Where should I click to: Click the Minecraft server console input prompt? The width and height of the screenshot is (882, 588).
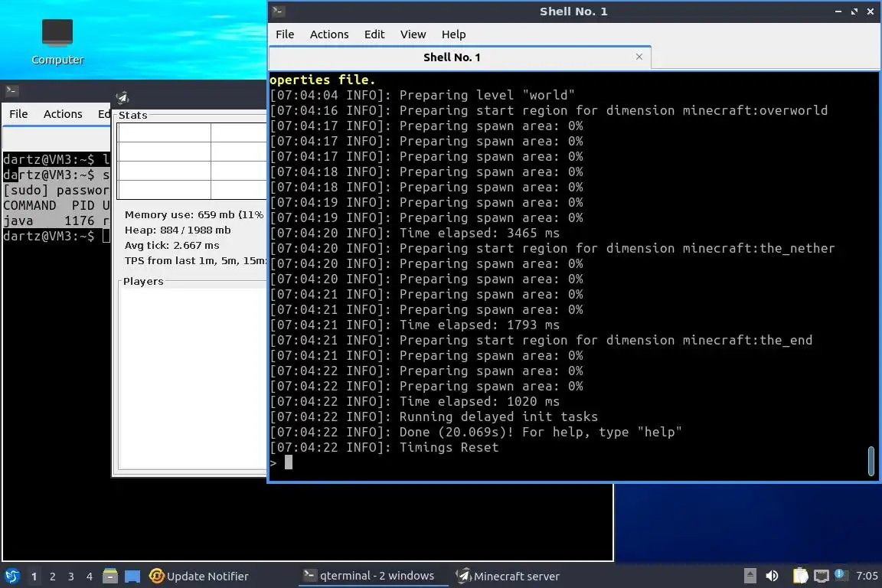288,462
